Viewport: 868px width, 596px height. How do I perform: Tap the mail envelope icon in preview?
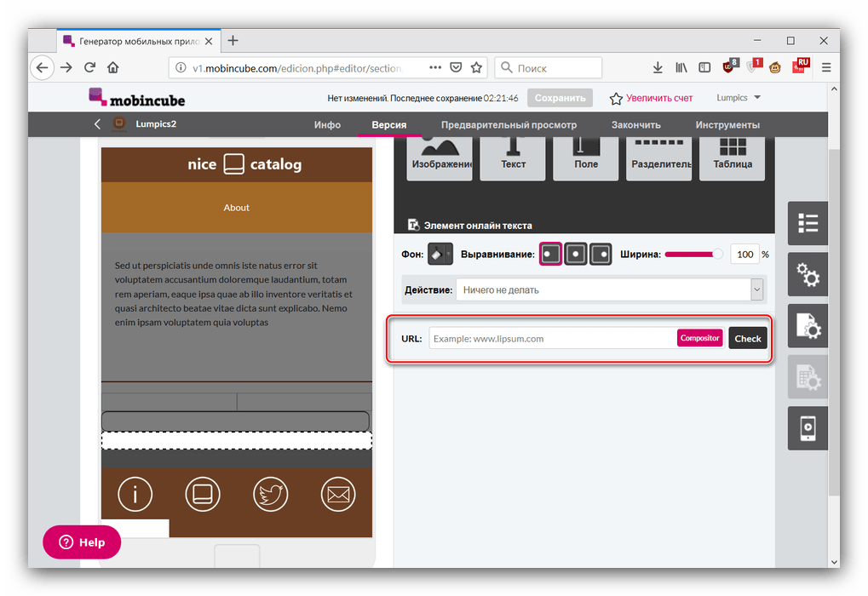point(337,494)
